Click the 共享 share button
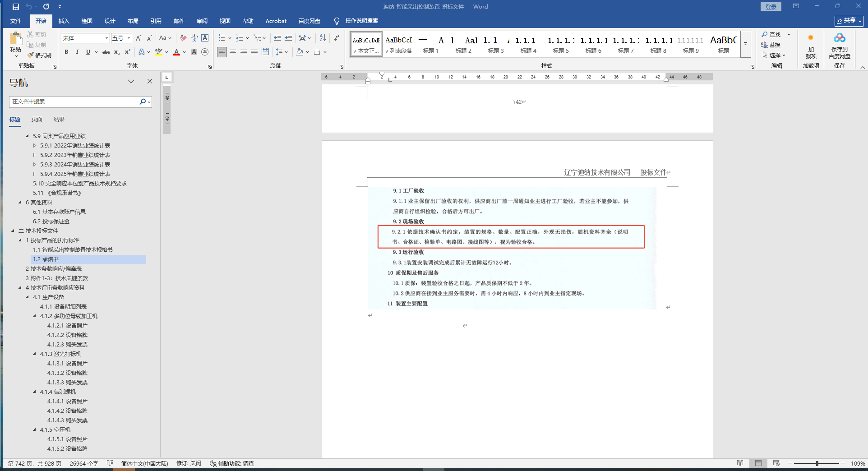Image resolution: width=868 pixels, height=471 pixels. pos(849,21)
